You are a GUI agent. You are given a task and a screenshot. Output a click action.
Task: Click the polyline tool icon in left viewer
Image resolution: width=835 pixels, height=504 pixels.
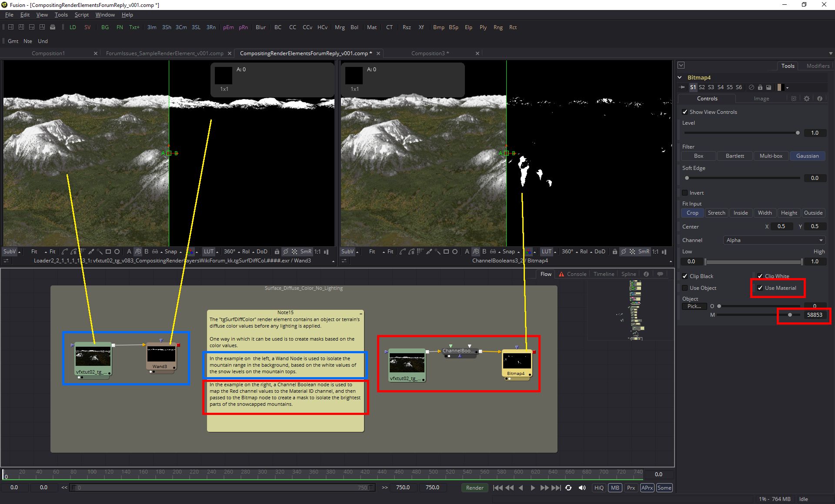pyautogui.click(x=64, y=252)
